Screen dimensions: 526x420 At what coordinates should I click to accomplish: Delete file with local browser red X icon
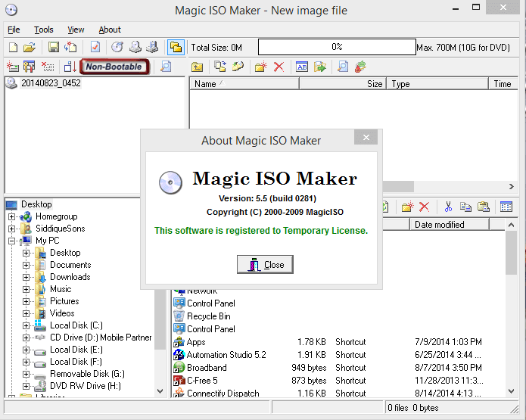425,207
